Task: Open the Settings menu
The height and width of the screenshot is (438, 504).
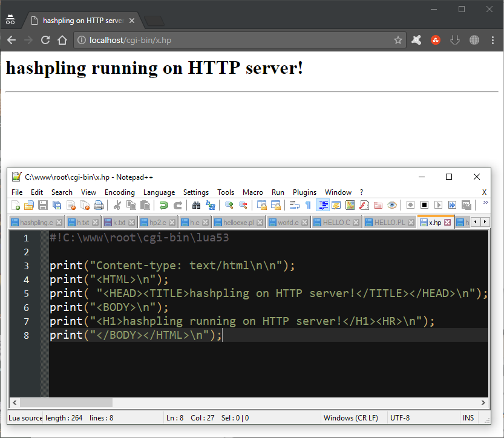Action: (196, 192)
